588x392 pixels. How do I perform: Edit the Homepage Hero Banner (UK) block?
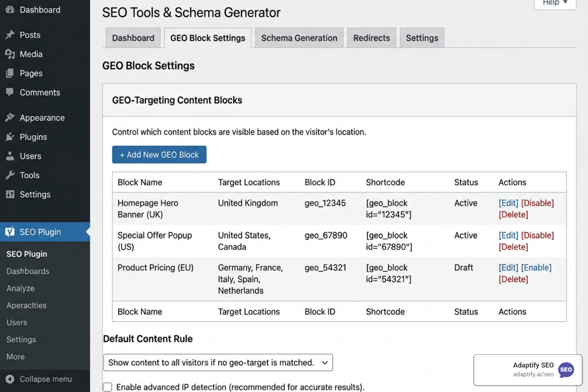[508, 203]
